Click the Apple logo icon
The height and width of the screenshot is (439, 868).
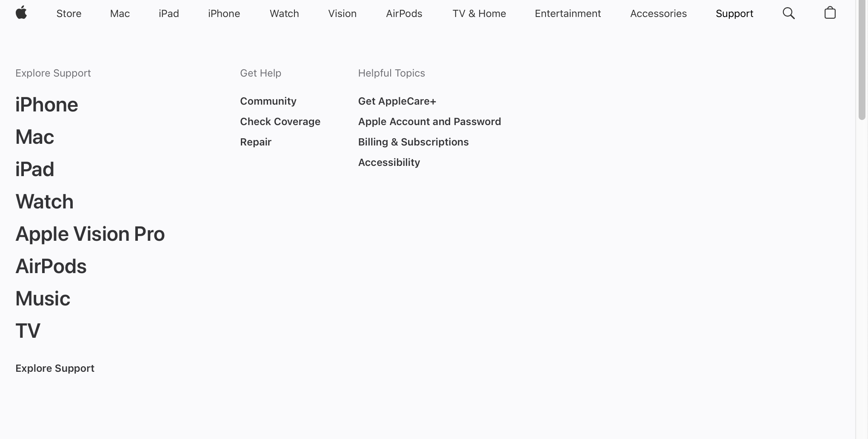(21, 13)
